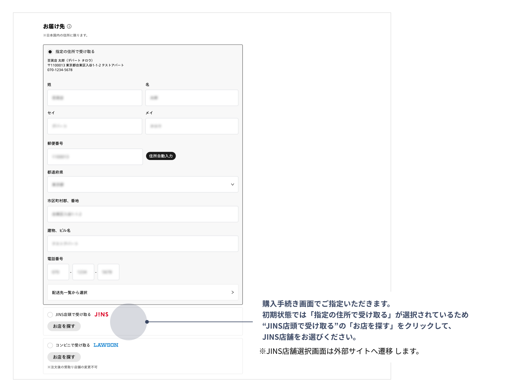Click the JINS logo
Image resolution: width=532 pixels, height=392 pixels.
(101, 314)
